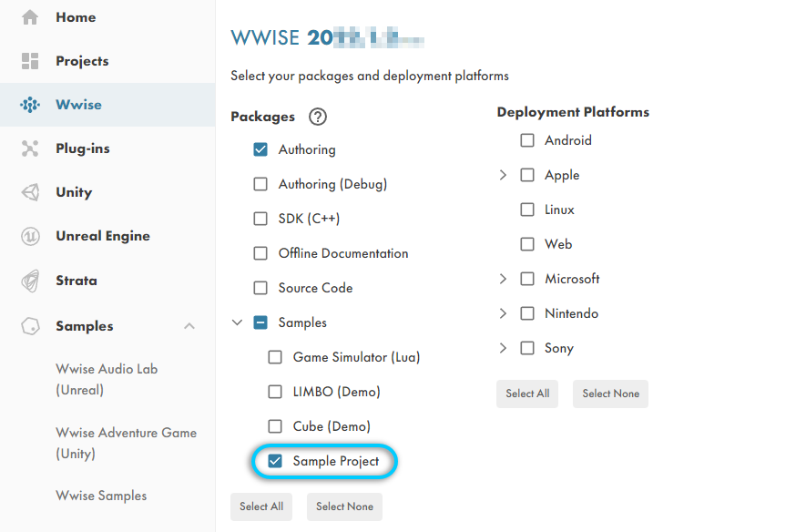Check the SDK (C++) package
796x532 pixels.
(x=260, y=219)
